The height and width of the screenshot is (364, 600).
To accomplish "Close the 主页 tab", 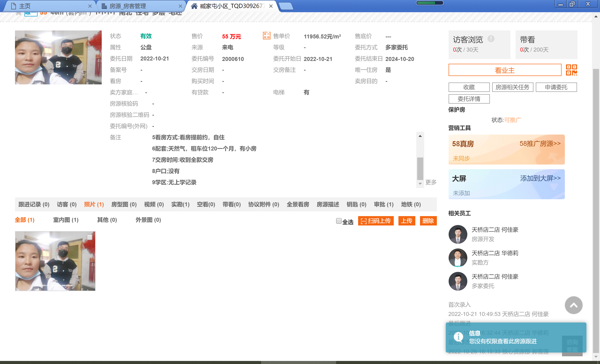I will [90, 6].
